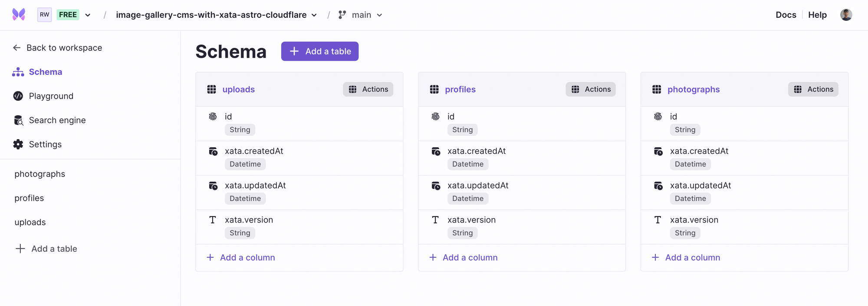Click the git branch icon
This screenshot has width=868, height=306.
342,15
